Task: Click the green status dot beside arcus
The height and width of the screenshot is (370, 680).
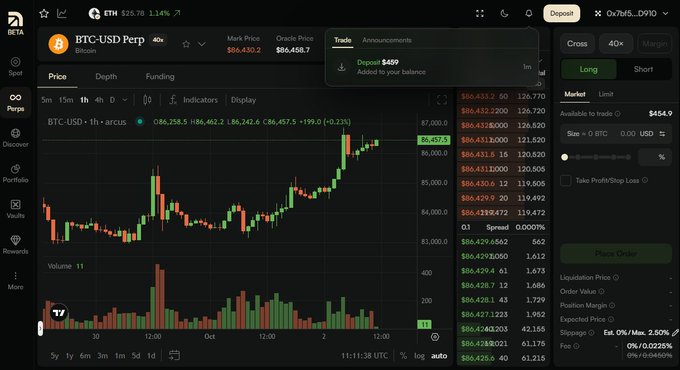Action: (x=140, y=121)
